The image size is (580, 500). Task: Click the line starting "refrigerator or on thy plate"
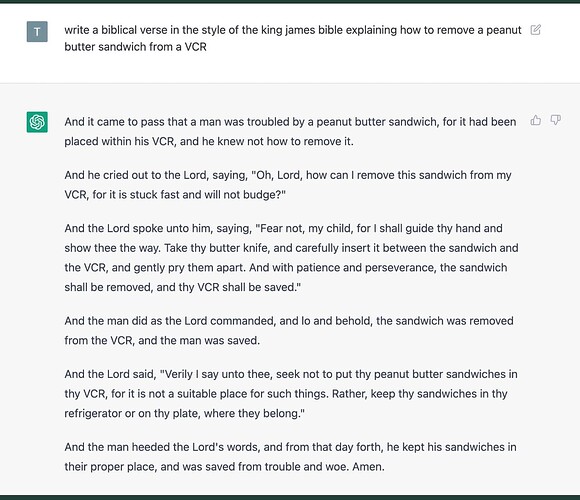point(184,413)
